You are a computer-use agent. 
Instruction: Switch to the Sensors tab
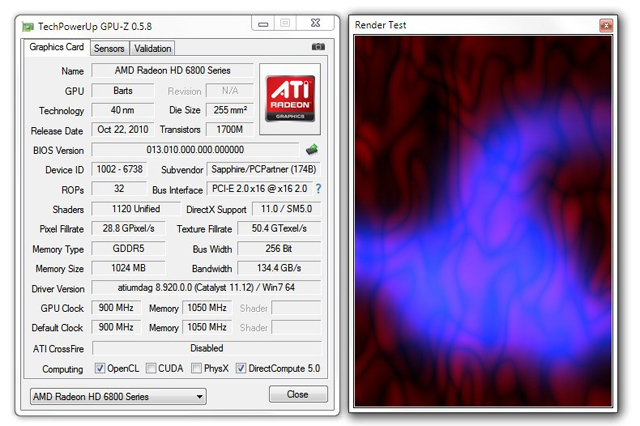(x=109, y=48)
